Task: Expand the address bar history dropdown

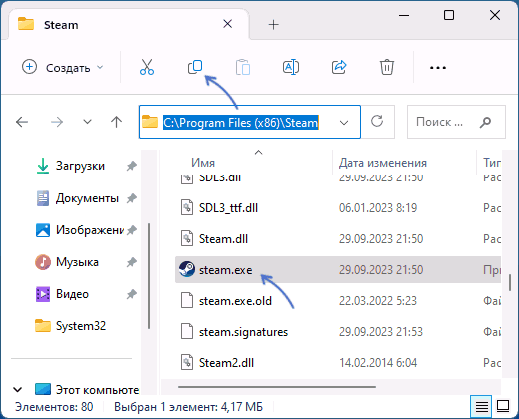Action: (344, 123)
